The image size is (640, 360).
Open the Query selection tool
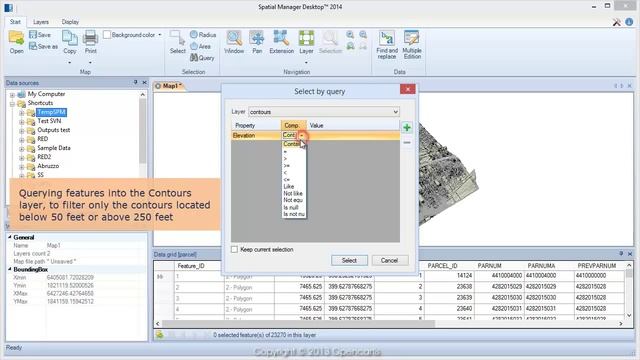202,58
